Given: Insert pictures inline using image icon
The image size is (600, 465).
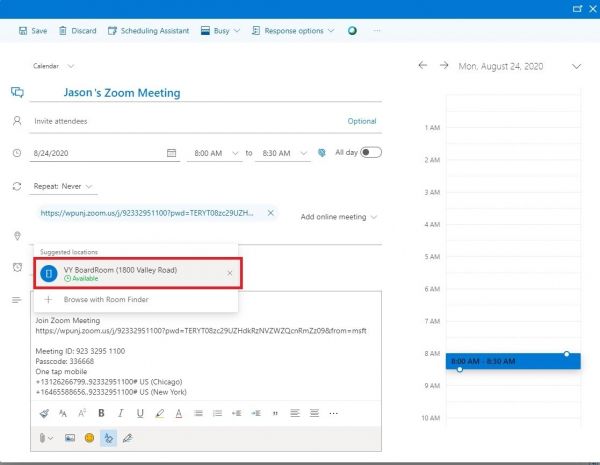Looking at the screenshot, I should (x=69, y=438).
